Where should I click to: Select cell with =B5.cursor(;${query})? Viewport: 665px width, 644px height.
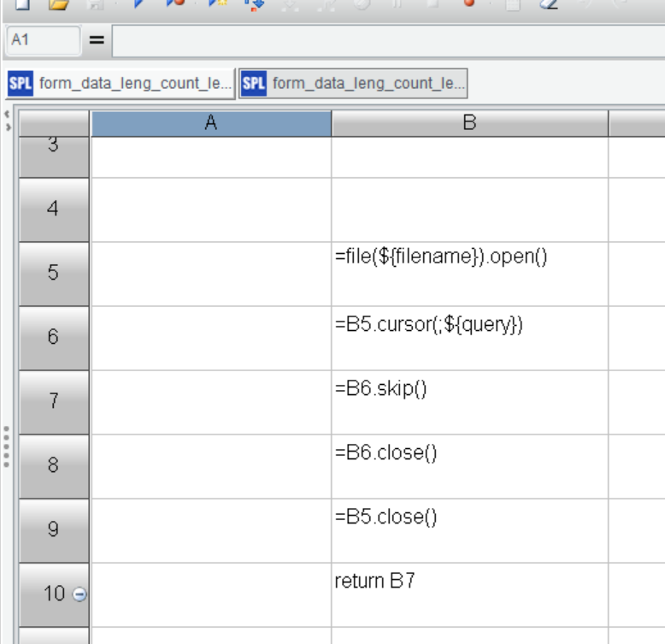tap(470, 338)
